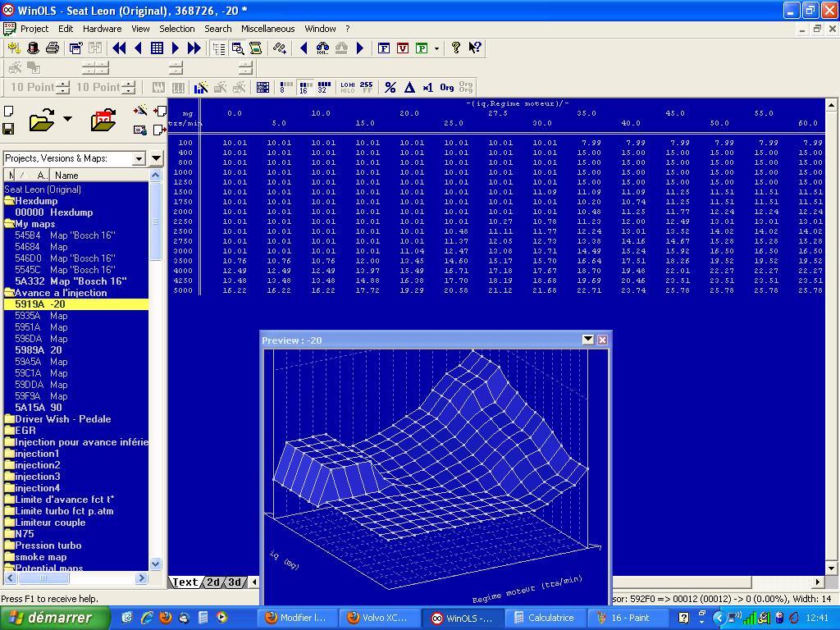Click the footsteps icon
Viewport: 840px width, 630px height.
279,48
